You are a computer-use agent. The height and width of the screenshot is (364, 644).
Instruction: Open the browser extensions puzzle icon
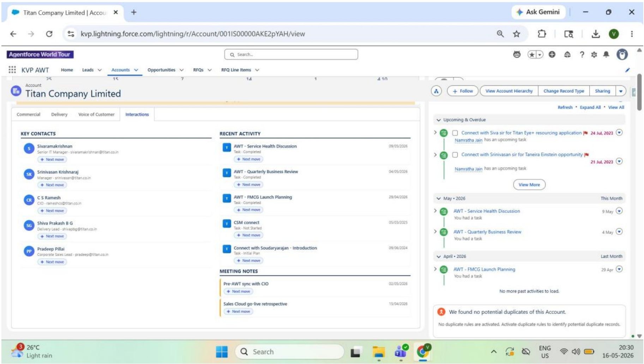(x=542, y=34)
